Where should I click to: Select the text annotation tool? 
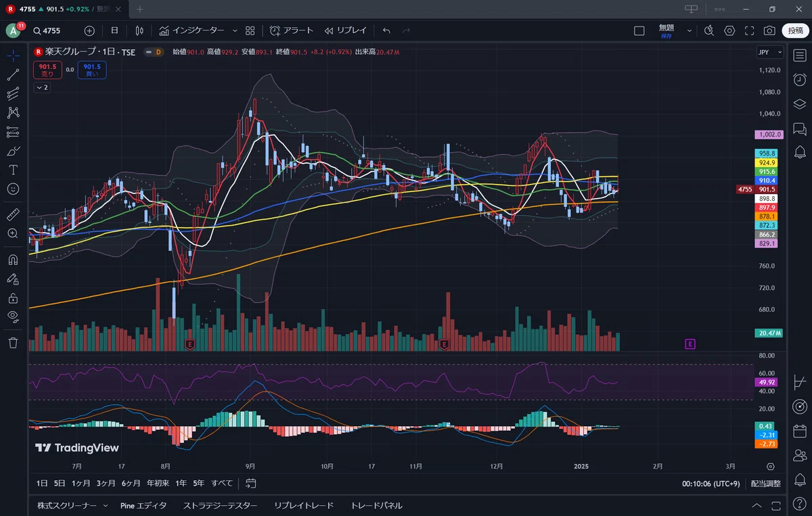coord(13,170)
